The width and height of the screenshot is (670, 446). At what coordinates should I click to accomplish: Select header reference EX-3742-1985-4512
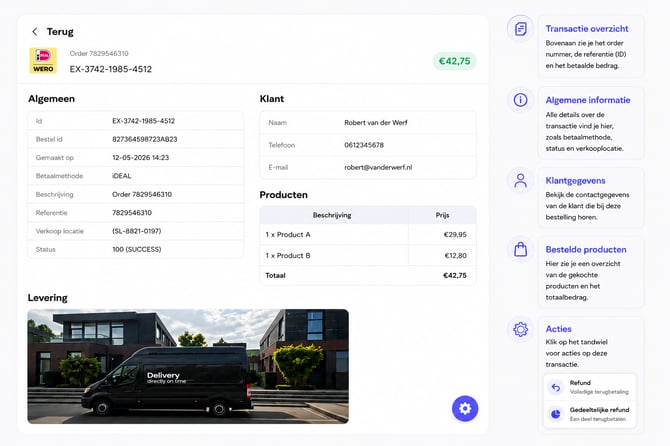[x=111, y=69]
